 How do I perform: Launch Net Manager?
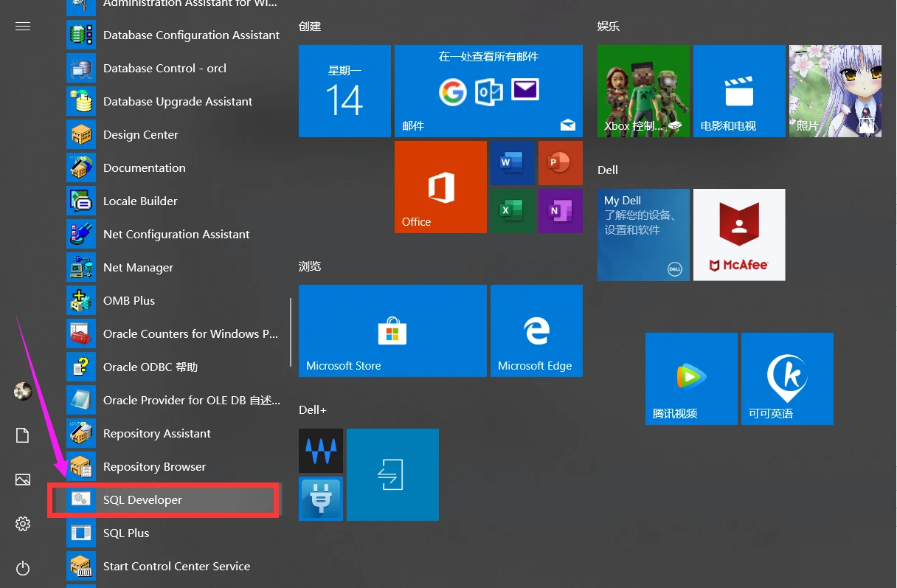coord(174,267)
